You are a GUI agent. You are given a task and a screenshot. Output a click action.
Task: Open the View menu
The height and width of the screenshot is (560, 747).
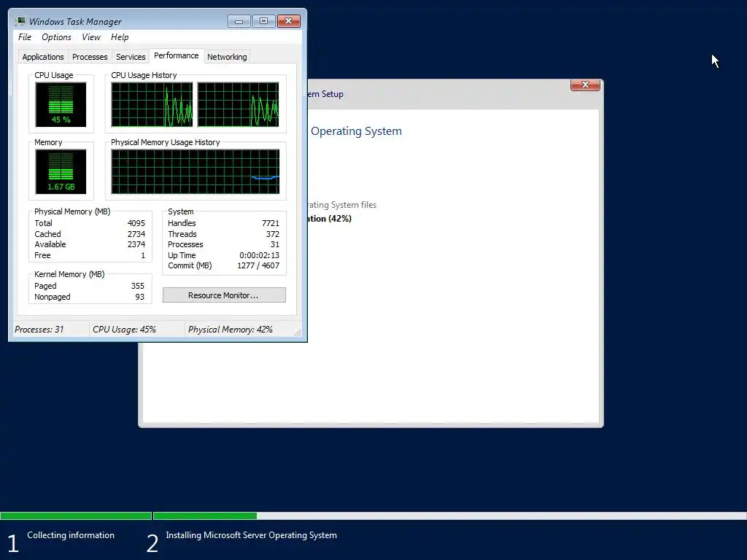click(x=91, y=37)
